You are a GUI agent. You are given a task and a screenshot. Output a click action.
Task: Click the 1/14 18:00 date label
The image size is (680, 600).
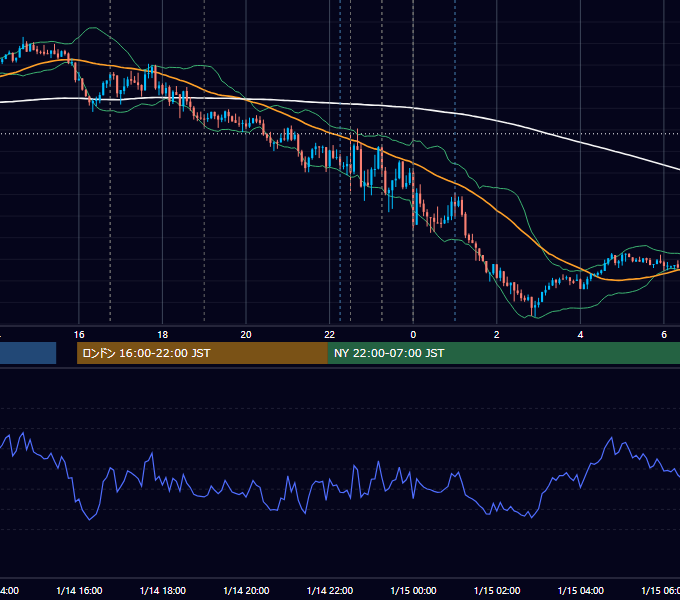(163, 590)
